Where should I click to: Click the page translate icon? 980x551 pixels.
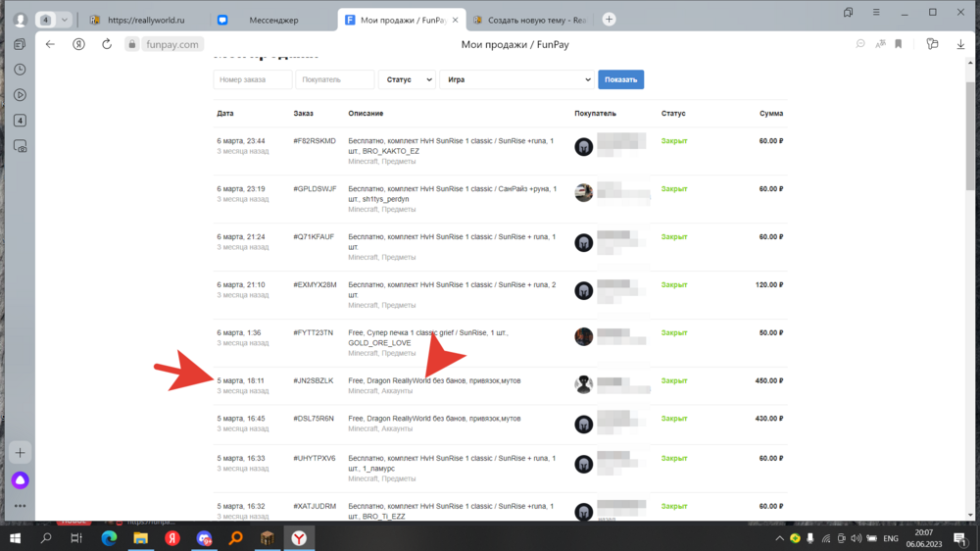pos(880,44)
